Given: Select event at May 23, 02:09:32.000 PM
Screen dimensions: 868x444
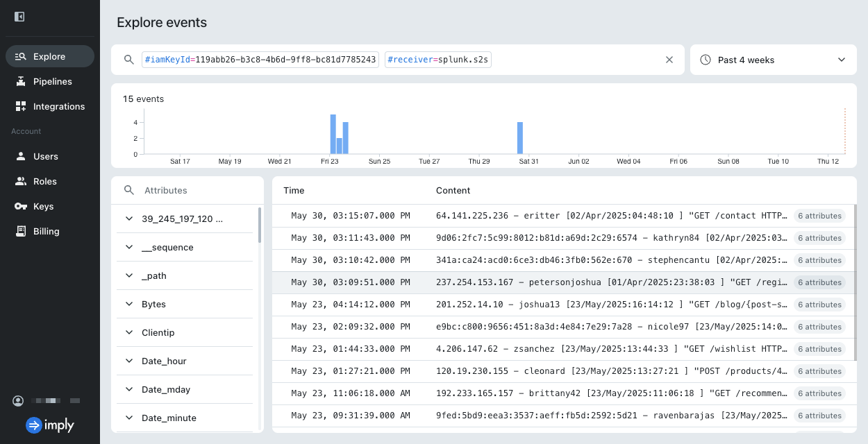Looking at the screenshot, I should (562, 327).
